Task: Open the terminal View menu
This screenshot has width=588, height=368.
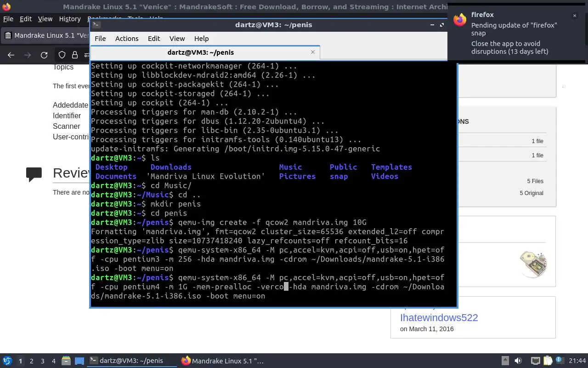Action: [x=177, y=39]
